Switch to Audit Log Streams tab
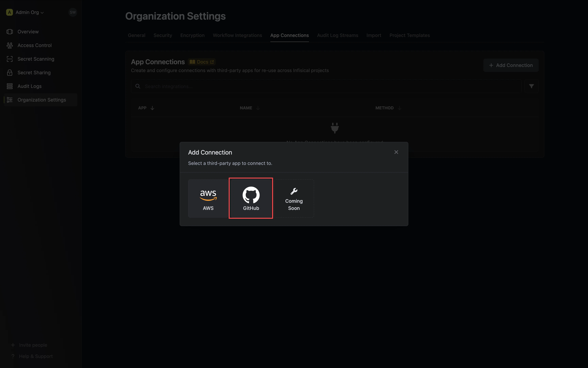The image size is (588, 368). pyautogui.click(x=338, y=35)
